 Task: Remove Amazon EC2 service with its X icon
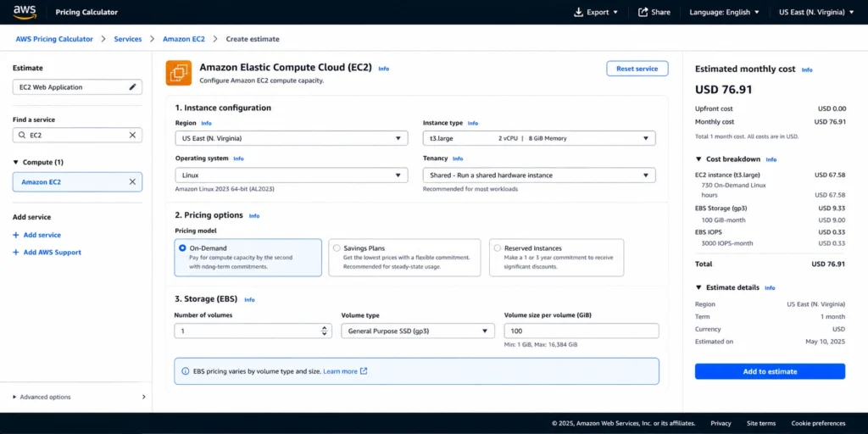(133, 181)
